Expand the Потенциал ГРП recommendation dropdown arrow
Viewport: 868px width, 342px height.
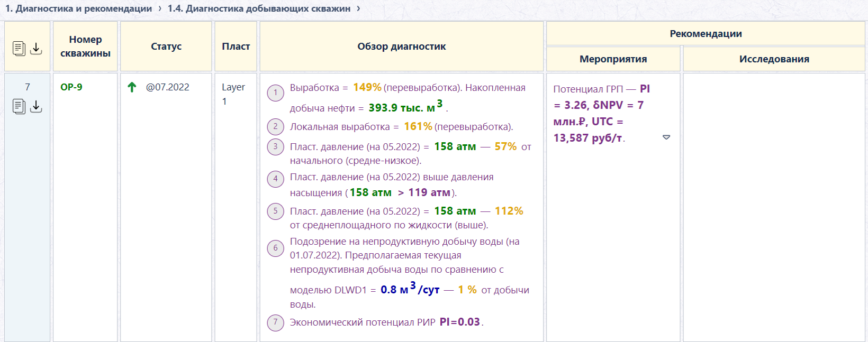click(x=666, y=137)
